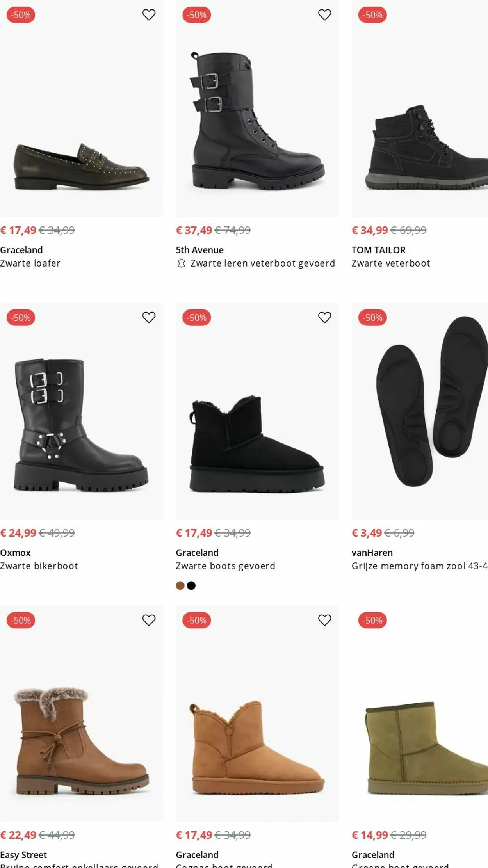Open the black memory foam insoles image

tap(426, 406)
